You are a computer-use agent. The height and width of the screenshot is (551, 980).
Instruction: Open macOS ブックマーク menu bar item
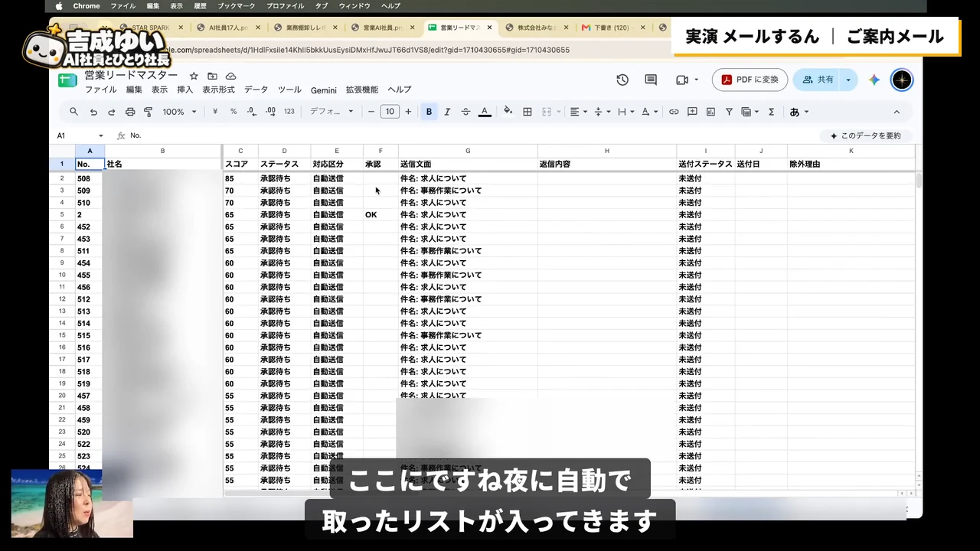237,6
